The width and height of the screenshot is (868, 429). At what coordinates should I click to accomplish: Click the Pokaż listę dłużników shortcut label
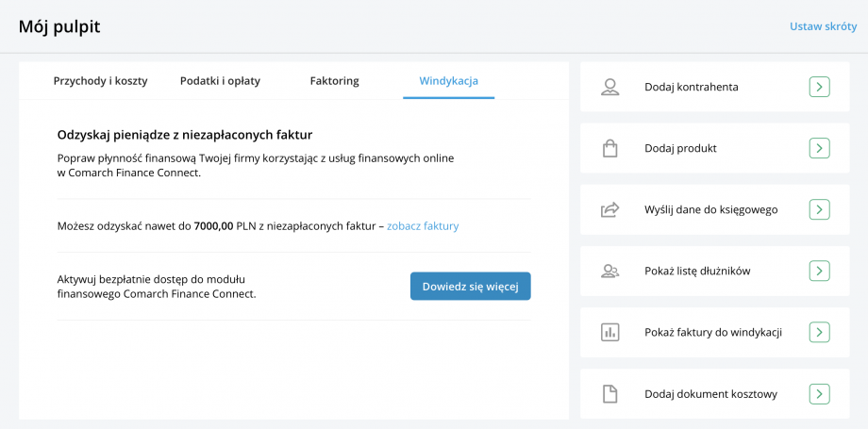(697, 271)
